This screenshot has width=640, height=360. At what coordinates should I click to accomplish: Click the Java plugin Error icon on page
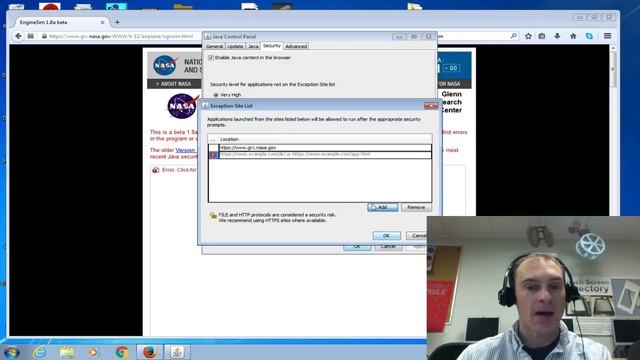[x=156, y=170]
